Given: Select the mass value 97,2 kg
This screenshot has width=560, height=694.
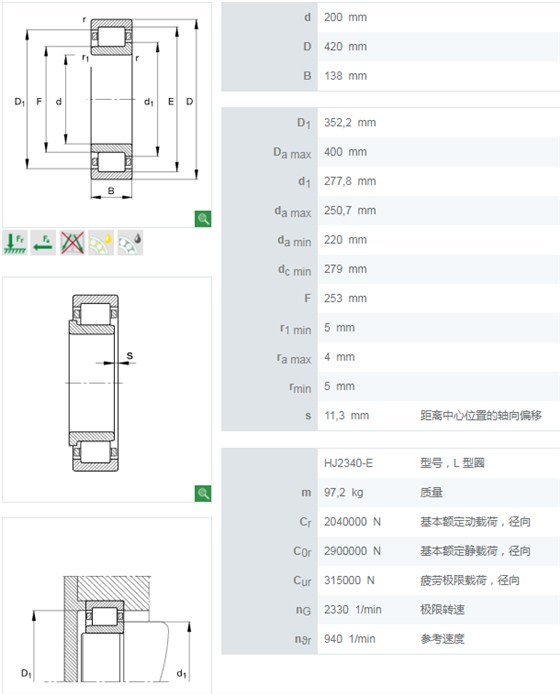Looking at the screenshot, I should click(344, 492).
